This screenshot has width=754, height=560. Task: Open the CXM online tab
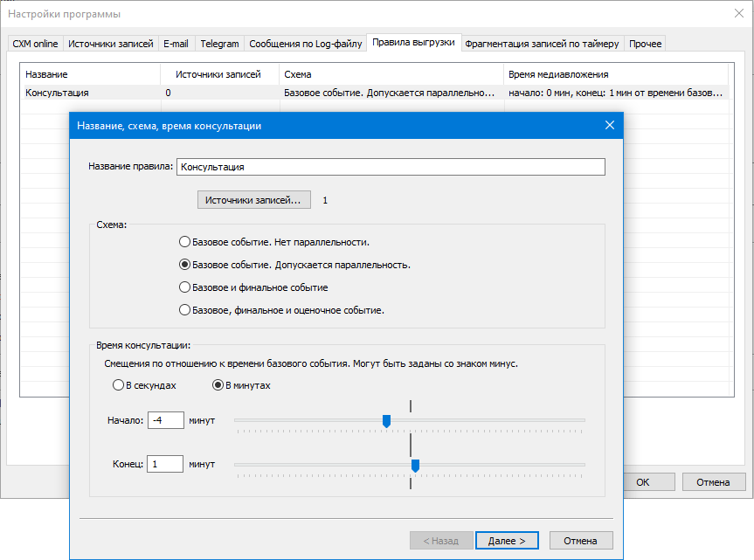pyautogui.click(x=35, y=44)
